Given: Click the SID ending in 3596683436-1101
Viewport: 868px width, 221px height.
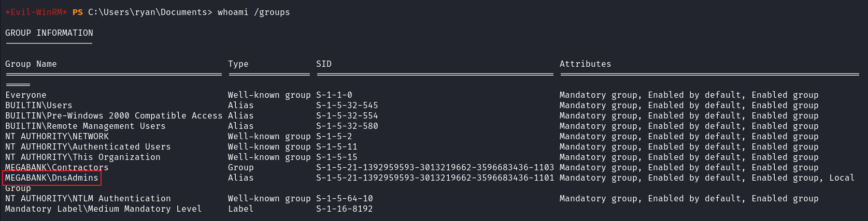Looking at the screenshot, I should coord(435,178).
